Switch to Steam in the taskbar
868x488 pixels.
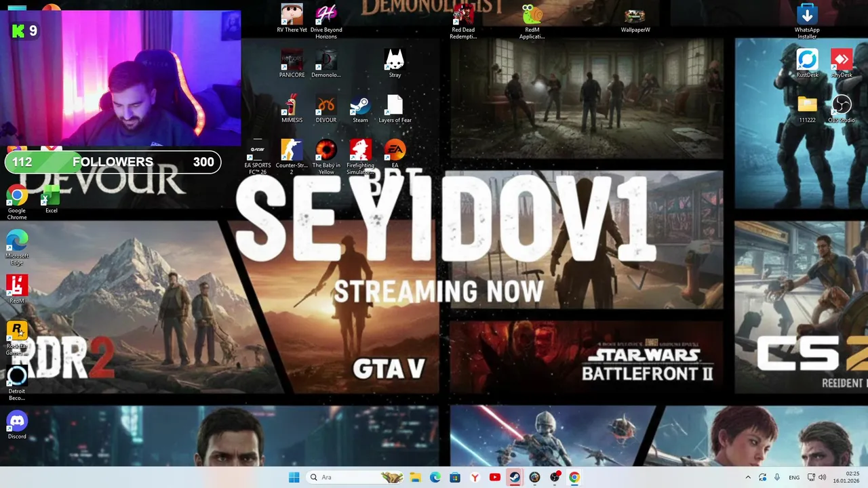coord(515,477)
